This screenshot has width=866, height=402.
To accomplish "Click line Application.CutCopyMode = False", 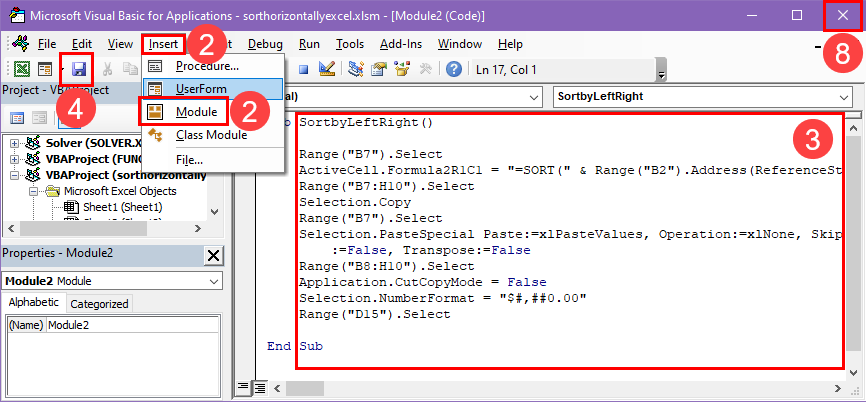I will [423, 282].
